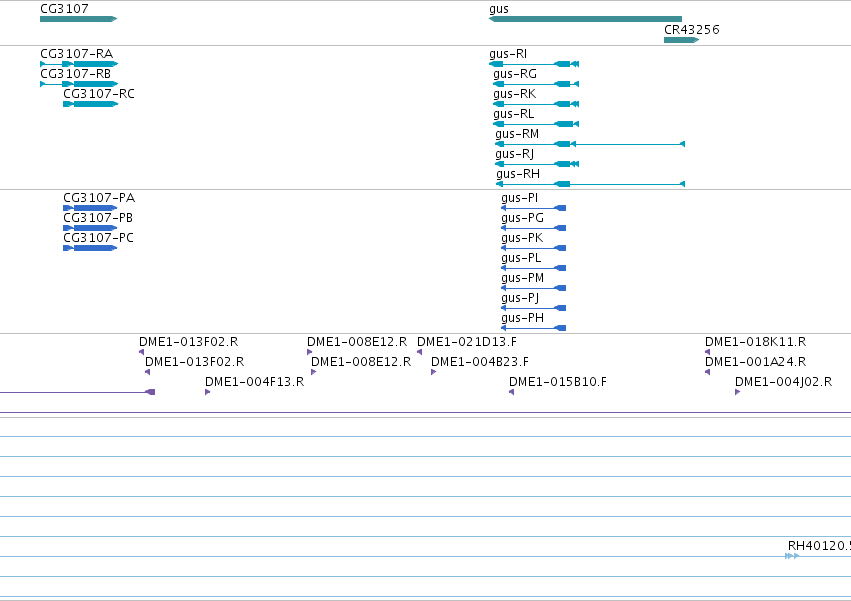Click the DME1-004J02.R feature

[738, 392]
